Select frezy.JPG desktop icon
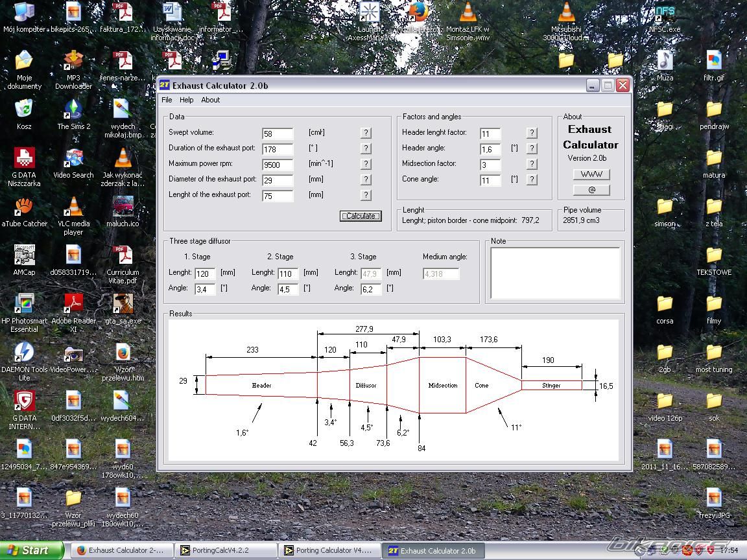This screenshot has height=560, width=747. (714, 504)
